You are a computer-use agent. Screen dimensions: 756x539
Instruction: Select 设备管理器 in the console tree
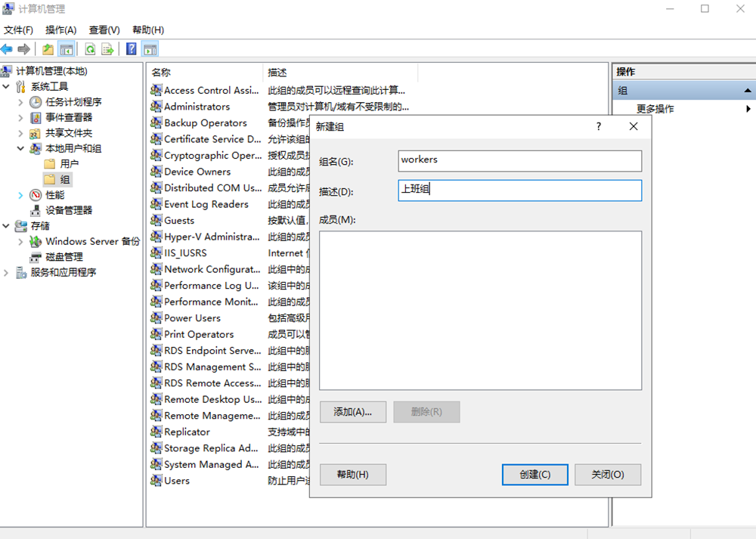point(69,210)
